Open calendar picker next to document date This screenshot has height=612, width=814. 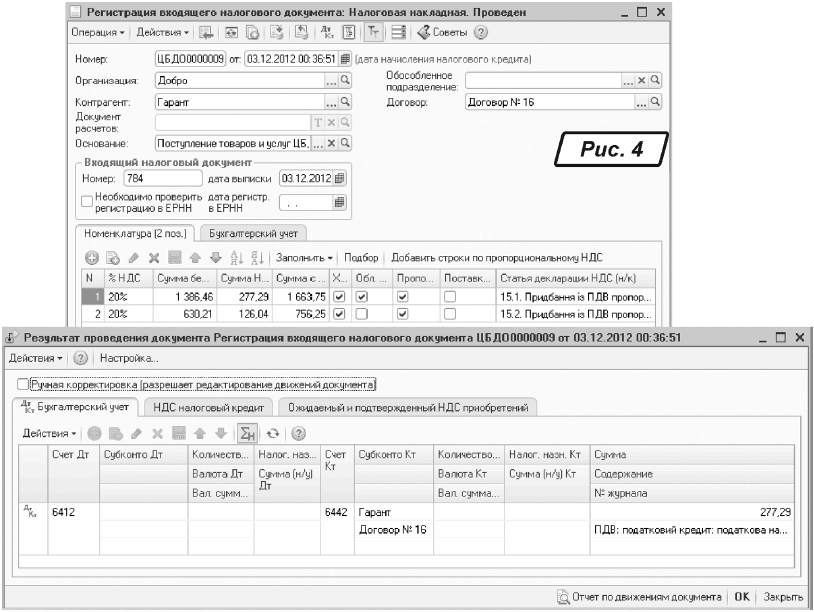[x=347, y=59]
